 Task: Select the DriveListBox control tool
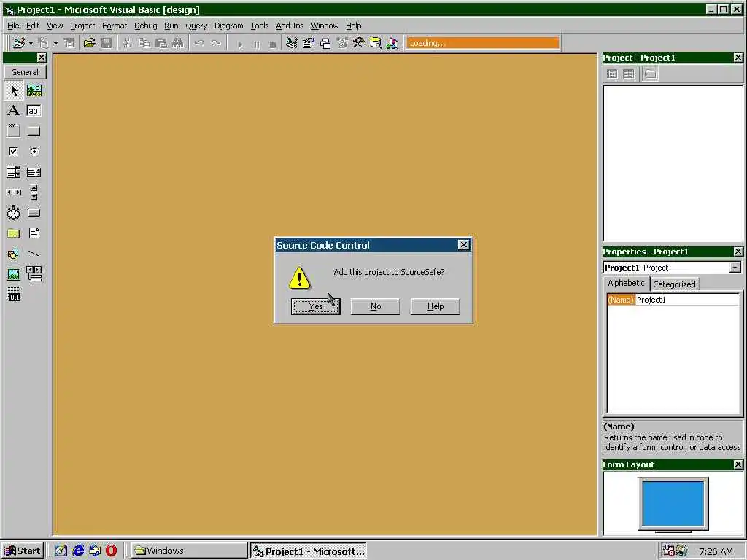click(34, 213)
